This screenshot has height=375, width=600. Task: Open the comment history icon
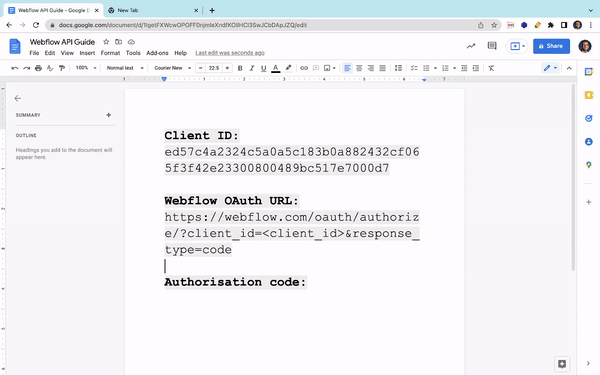[x=492, y=46]
